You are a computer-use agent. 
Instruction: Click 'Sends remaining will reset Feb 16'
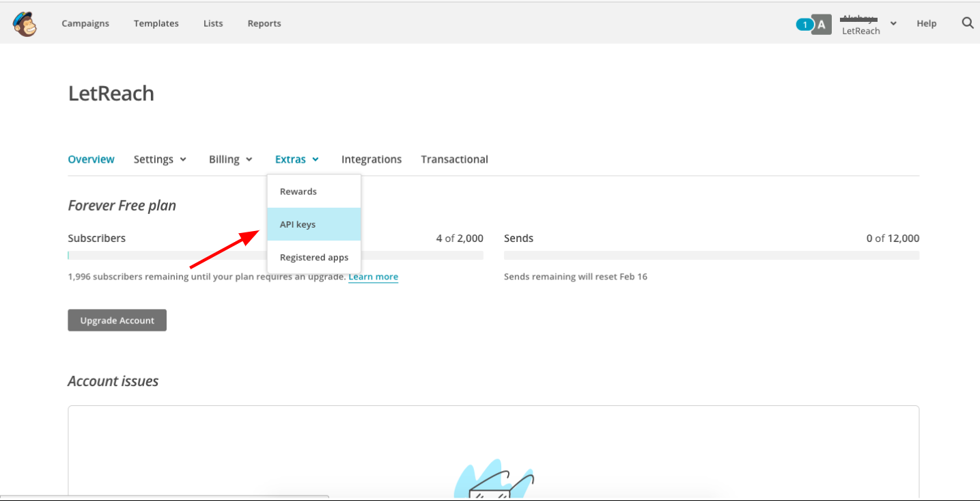576,277
